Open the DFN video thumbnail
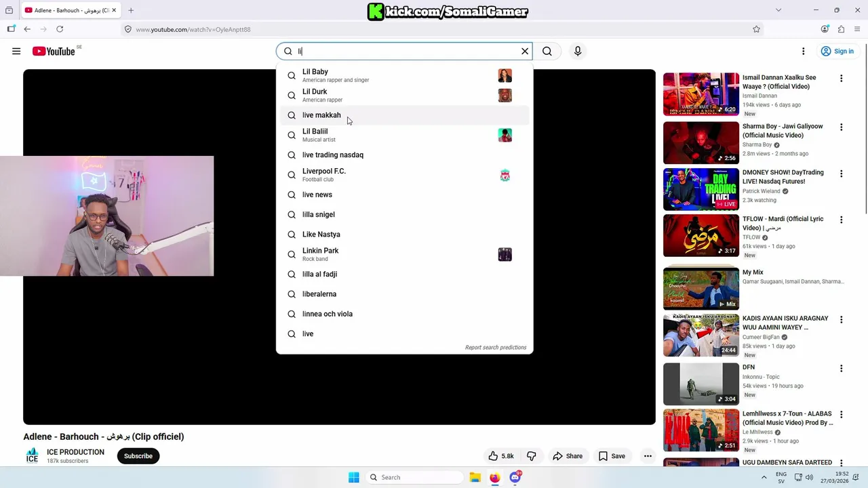 [x=701, y=384]
